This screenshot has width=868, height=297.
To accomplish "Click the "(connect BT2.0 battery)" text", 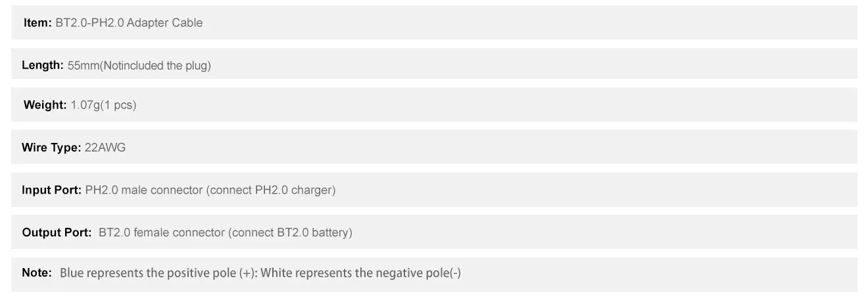I will (x=290, y=232).
